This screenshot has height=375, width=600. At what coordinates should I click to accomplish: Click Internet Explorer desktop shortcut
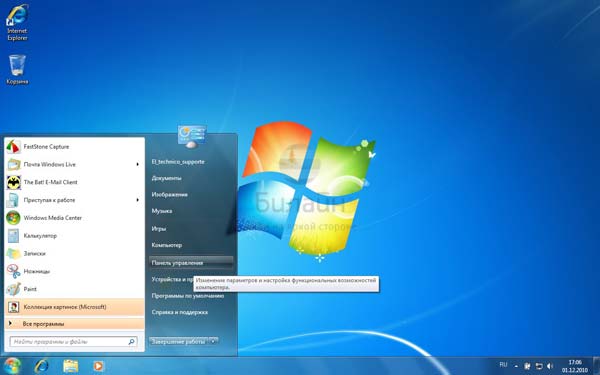17,22
